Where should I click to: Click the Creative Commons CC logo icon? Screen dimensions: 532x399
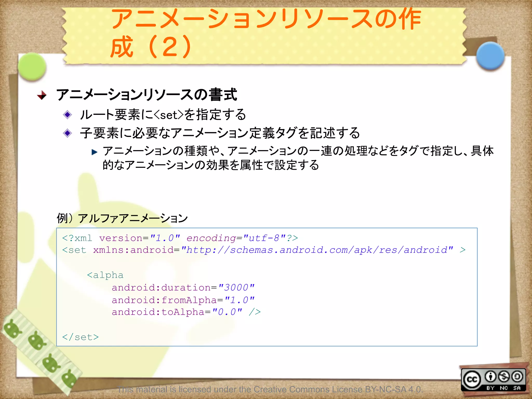click(472, 380)
